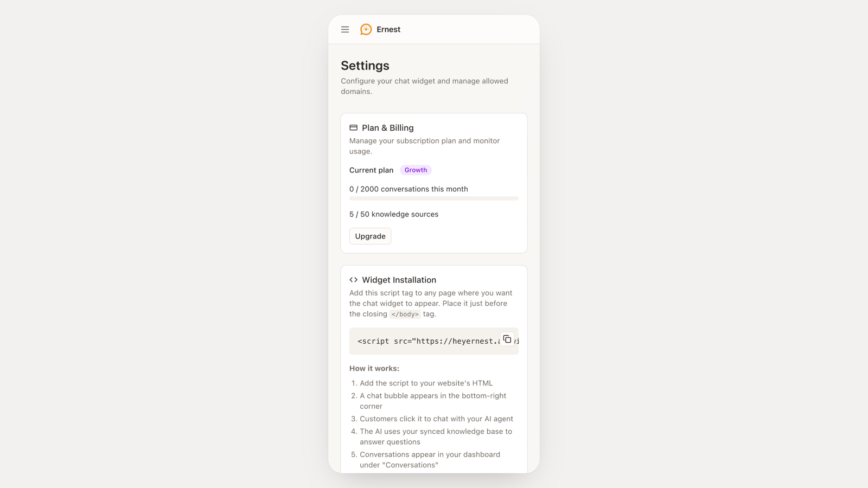Click the How it works heading
The width and height of the screenshot is (868, 488).
(374, 368)
